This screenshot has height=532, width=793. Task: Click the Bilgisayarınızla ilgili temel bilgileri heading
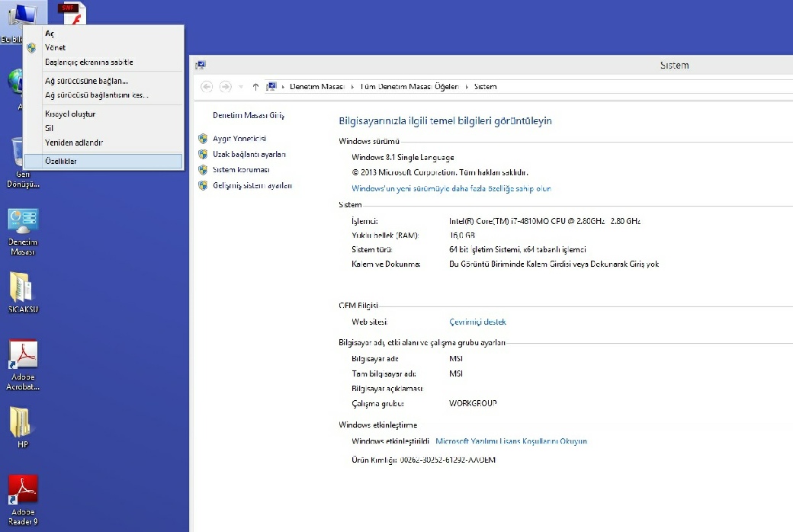[445, 121]
